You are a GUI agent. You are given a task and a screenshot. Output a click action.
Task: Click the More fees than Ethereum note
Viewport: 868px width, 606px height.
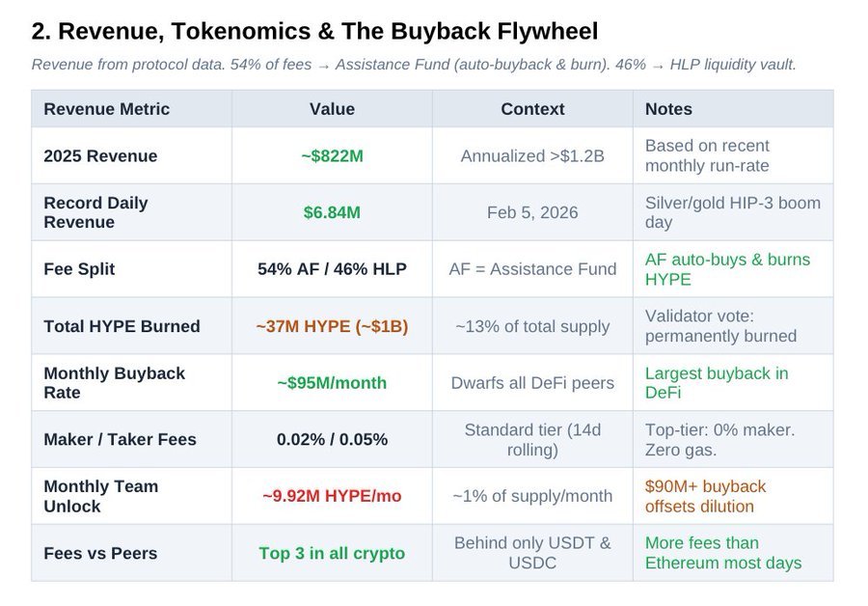(x=722, y=553)
